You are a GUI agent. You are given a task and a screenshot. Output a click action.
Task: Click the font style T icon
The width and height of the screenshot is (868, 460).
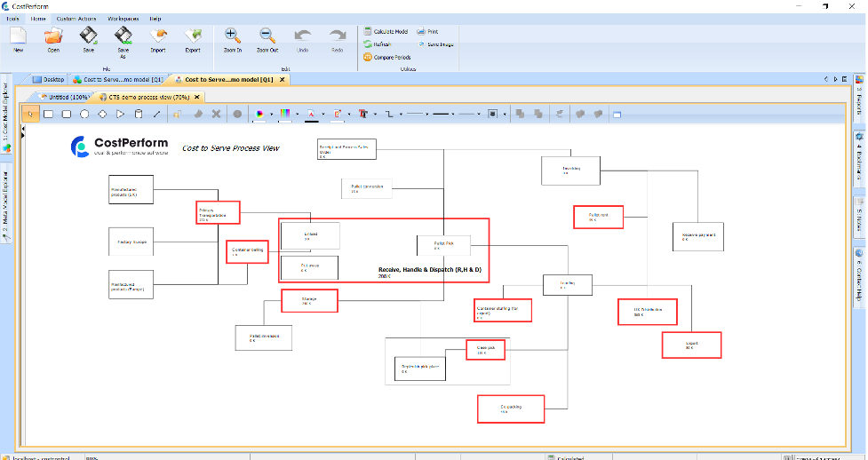[363, 114]
